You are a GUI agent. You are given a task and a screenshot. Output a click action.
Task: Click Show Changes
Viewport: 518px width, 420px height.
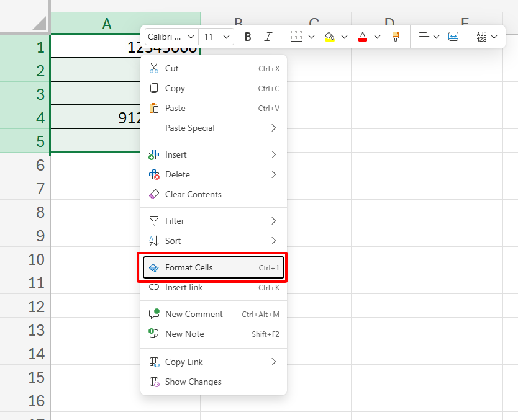[193, 382]
